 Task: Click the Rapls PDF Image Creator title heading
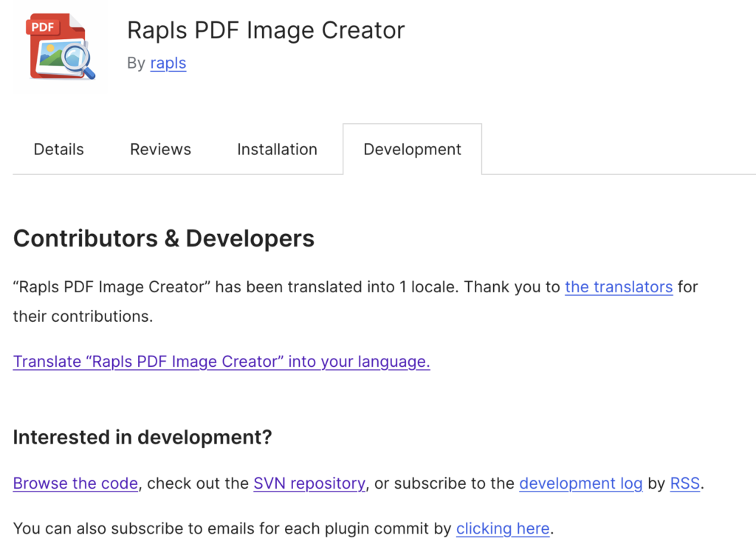pyautogui.click(x=266, y=30)
